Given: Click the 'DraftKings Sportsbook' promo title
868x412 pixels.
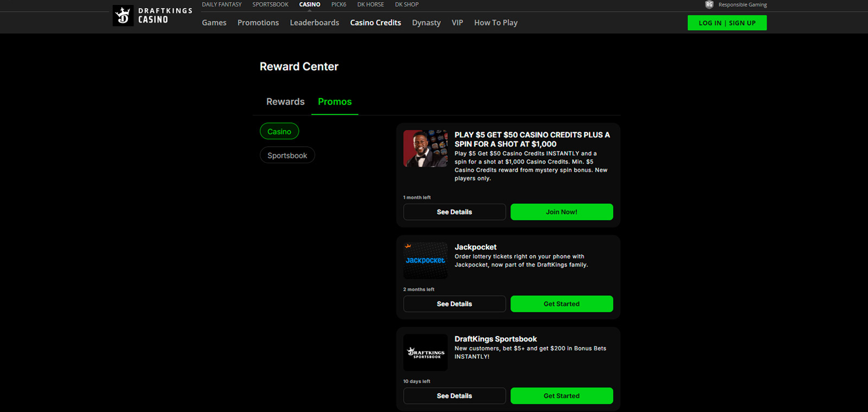Looking at the screenshot, I should (x=496, y=339).
